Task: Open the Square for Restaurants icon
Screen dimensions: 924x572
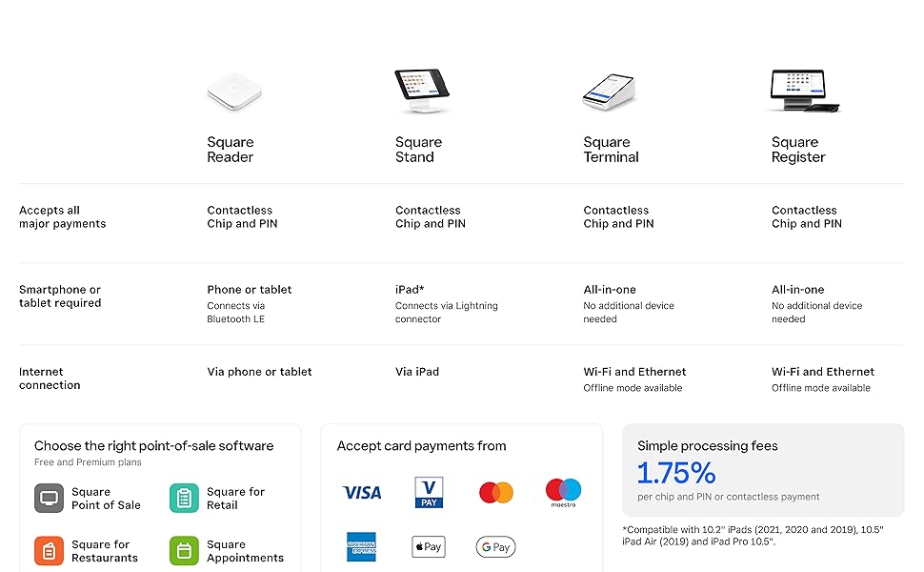Action: click(x=50, y=551)
